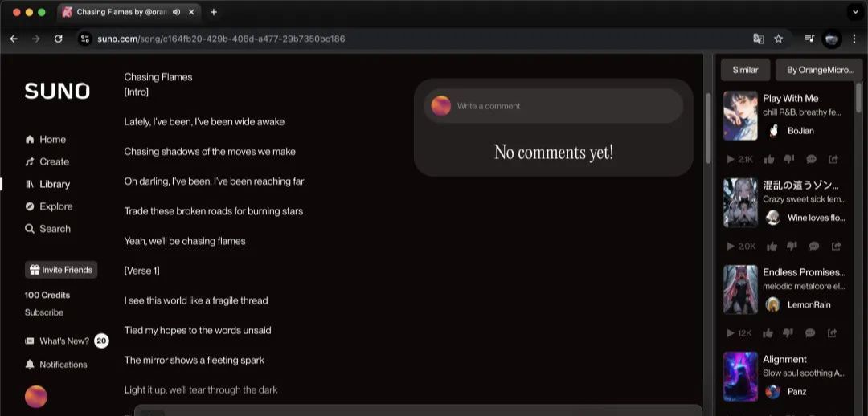Open the Chrome three-dot menu
This screenshot has height=416, width=868.
pyautogui.click(x=854, y=39)
